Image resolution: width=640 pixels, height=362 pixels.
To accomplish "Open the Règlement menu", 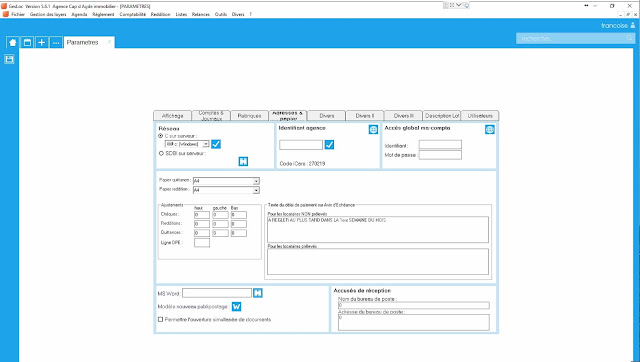I will pos(103,14).
